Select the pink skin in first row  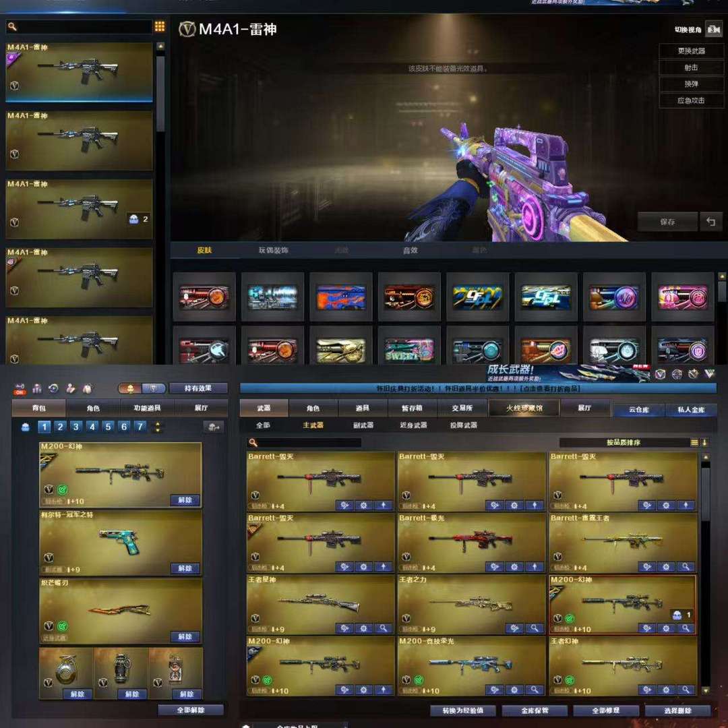pyautogui.click(x=683, y=297)
